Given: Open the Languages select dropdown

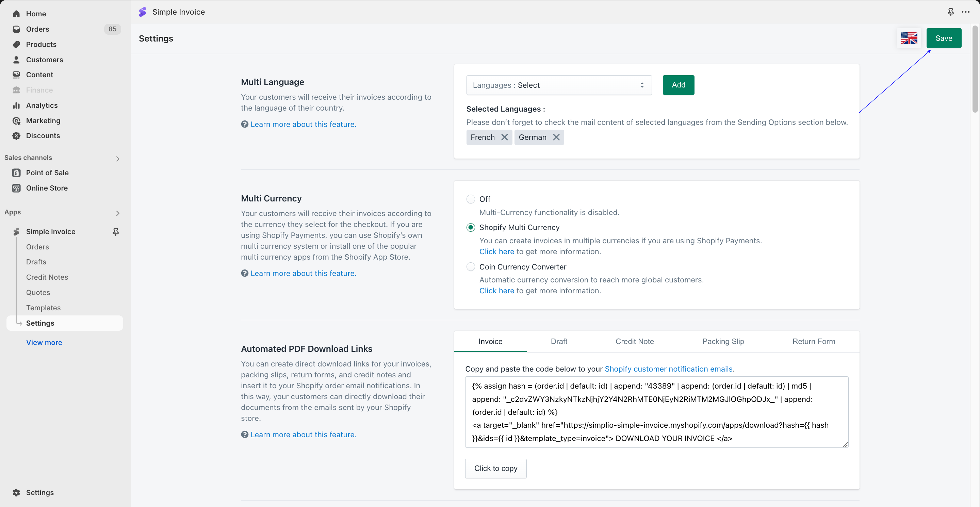Looking at the screenshot, I should click(558, 85).
